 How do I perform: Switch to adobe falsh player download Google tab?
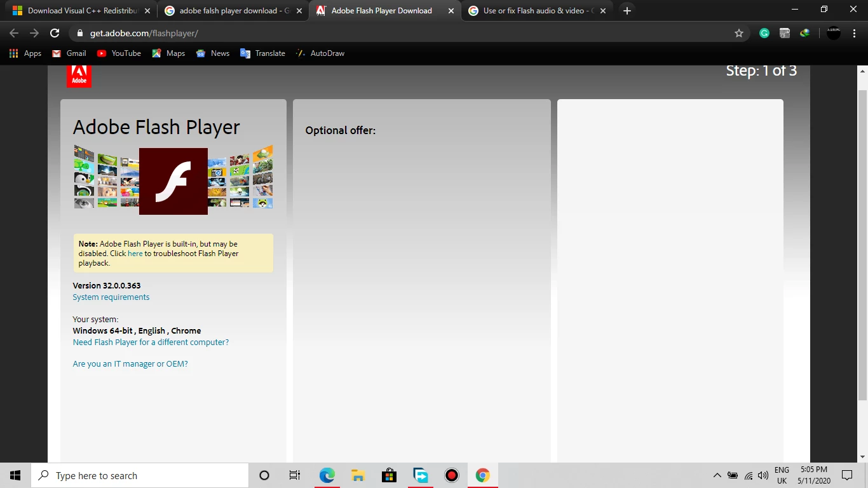click(x=233, y=11)
